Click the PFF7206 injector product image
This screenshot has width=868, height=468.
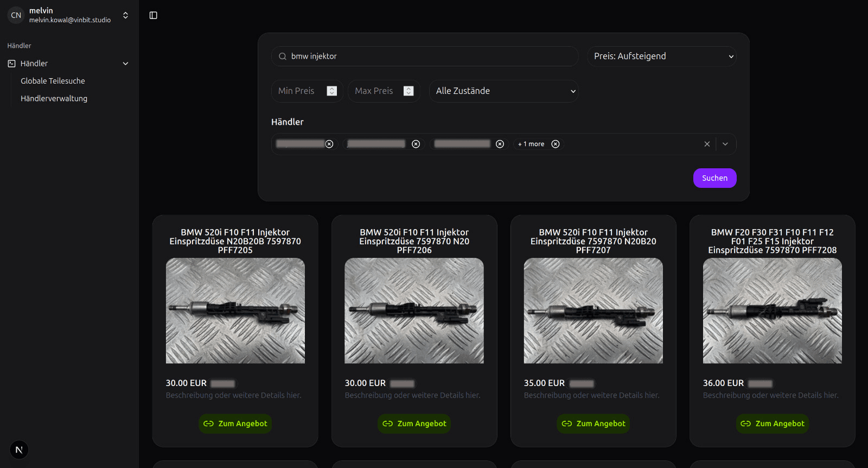click(414, 311)
